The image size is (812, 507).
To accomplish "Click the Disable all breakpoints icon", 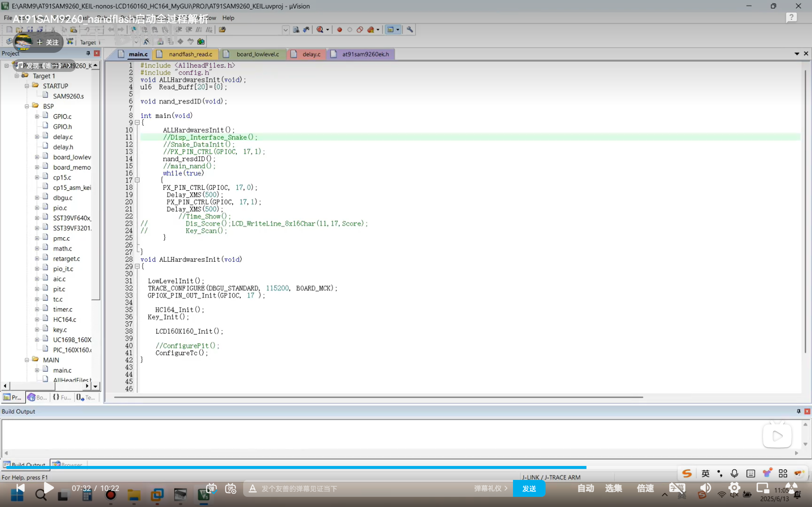I will point(360,30).
